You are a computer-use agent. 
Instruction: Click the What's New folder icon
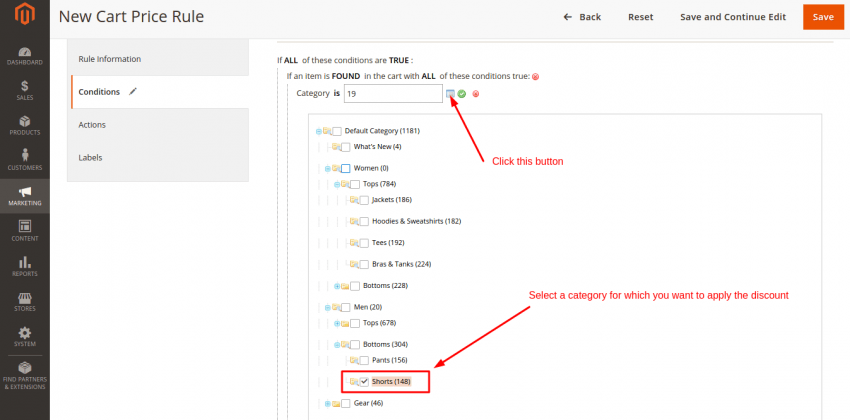(x=336, y=147)
